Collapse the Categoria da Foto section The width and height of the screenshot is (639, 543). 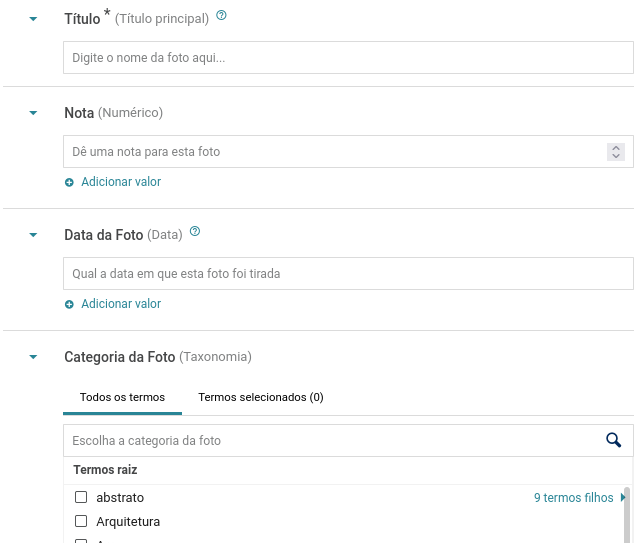pyautogui.click(x=33, y=357)
